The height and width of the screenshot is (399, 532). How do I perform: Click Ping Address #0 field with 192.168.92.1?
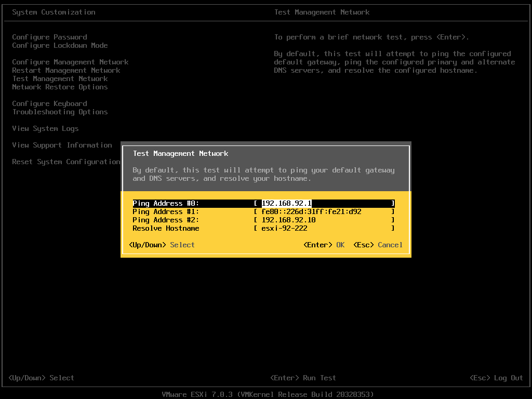tap(324, 203)
